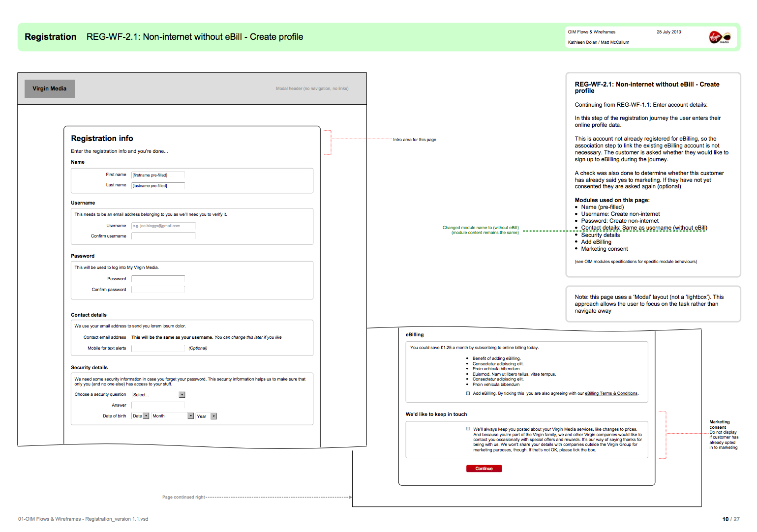The height and width of the screenshot is (532, 757).
Task: Click the Mobile for text alerts field
Action: click(158, 348)
